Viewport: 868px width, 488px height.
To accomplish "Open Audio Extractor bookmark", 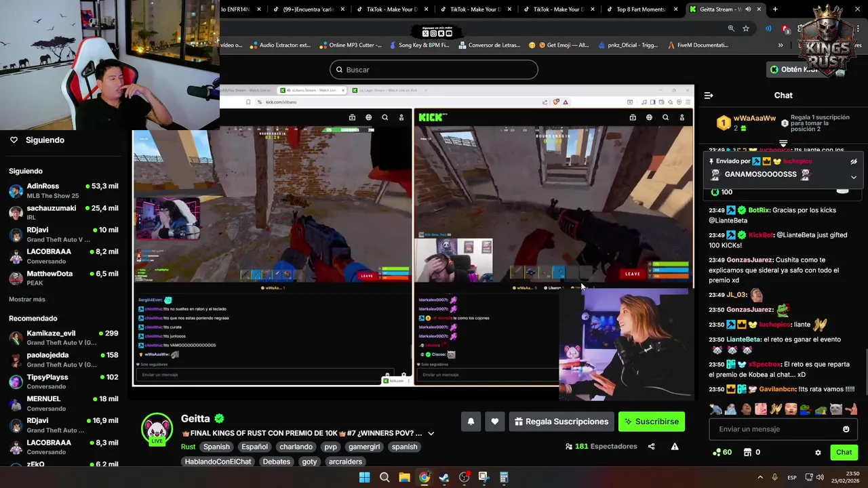I will 279,45.
